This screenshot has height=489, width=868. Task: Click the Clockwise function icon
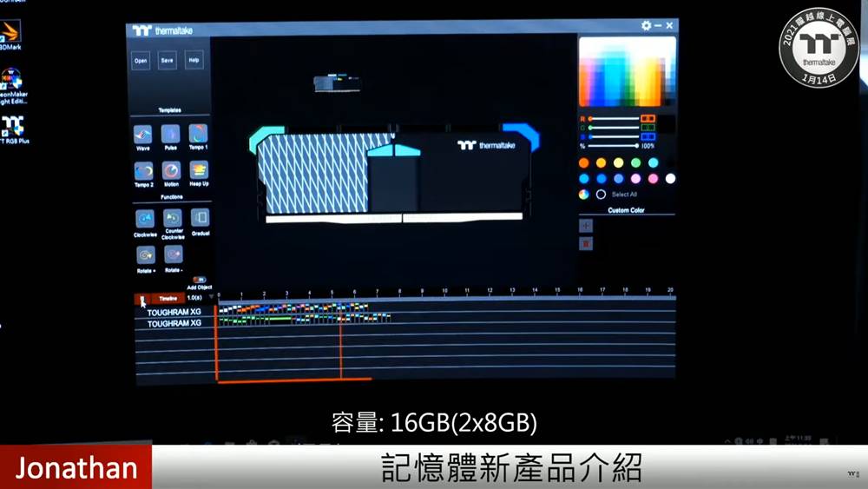click(144, 219)
